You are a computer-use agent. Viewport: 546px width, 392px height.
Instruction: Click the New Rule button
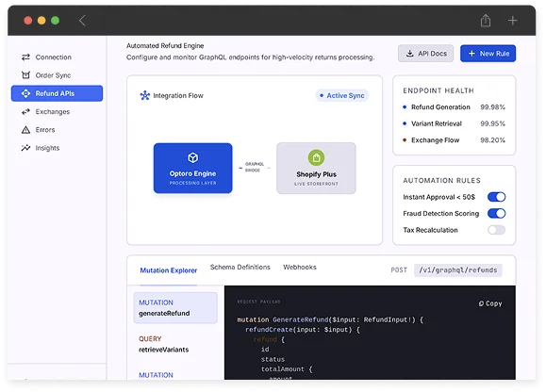(x=488, y=54)
